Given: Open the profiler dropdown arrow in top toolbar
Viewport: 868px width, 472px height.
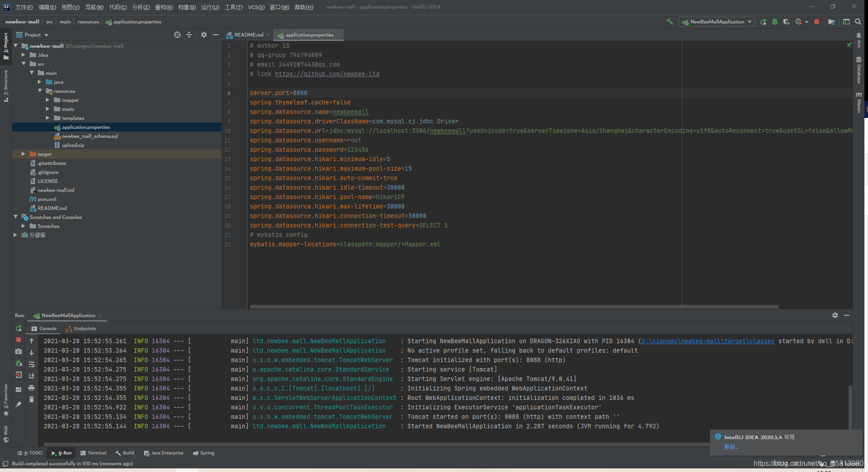Looking at the screenshot, I should tap(806, 22).
